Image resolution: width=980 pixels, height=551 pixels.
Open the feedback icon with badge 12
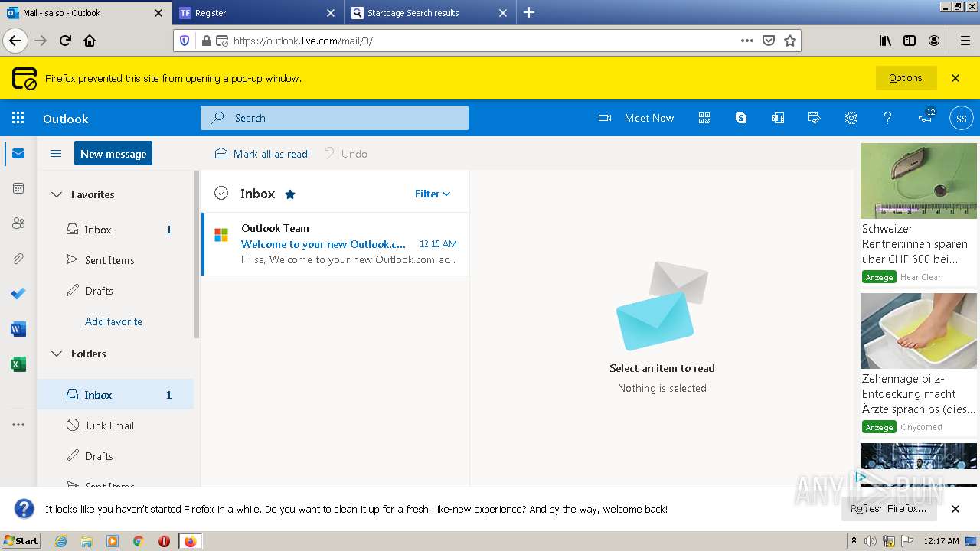pos(926,116)
